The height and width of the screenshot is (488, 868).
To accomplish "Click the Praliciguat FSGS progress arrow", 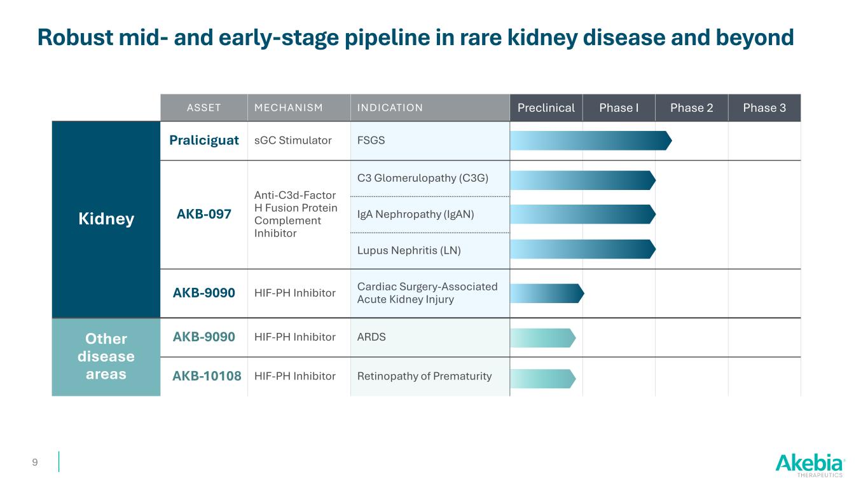I will pos(590,140).
